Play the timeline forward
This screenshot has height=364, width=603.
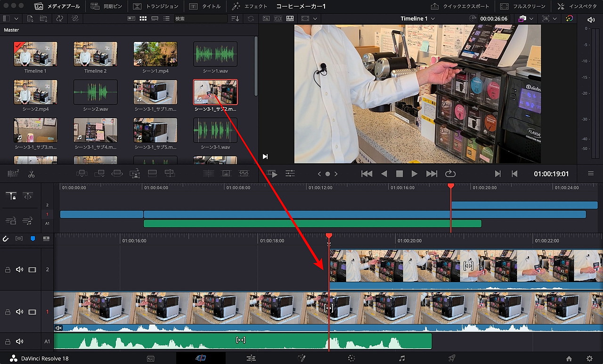(415, 174)
